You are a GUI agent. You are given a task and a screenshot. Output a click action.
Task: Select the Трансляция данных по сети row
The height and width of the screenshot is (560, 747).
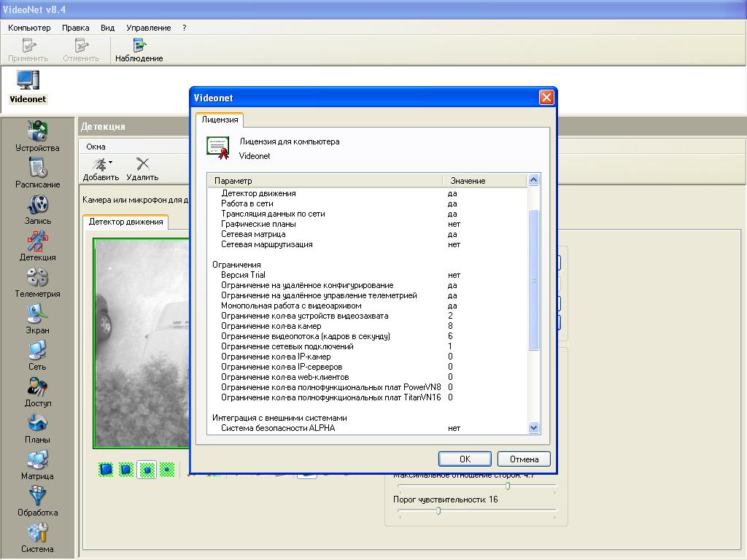tap(368, 214)
